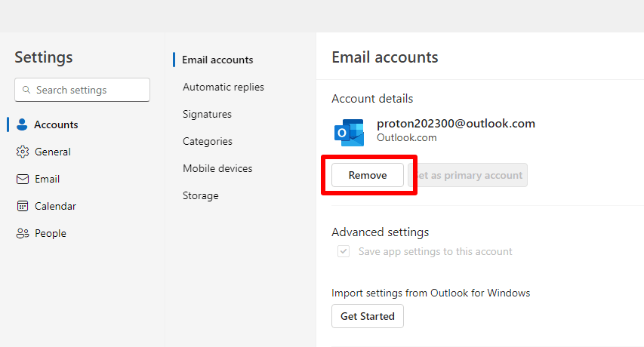This screenshot has width=644, height=347.
Task: Open the Mobile devices subsection
Action: tap(217, 168)
